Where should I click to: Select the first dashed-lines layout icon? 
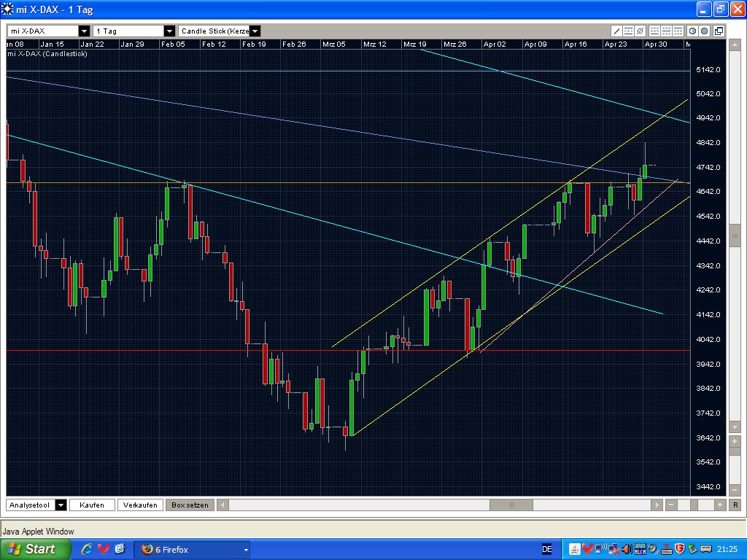[654, 31]
